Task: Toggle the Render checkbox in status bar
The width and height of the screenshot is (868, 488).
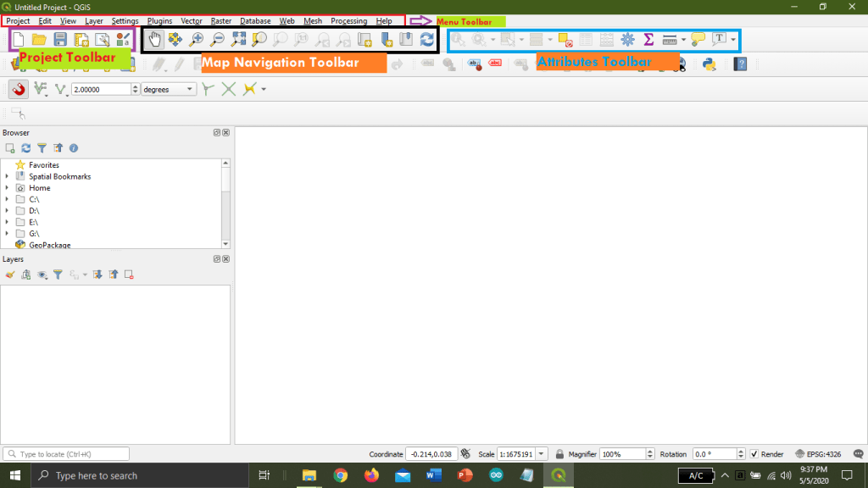Action: pos(754,454)
